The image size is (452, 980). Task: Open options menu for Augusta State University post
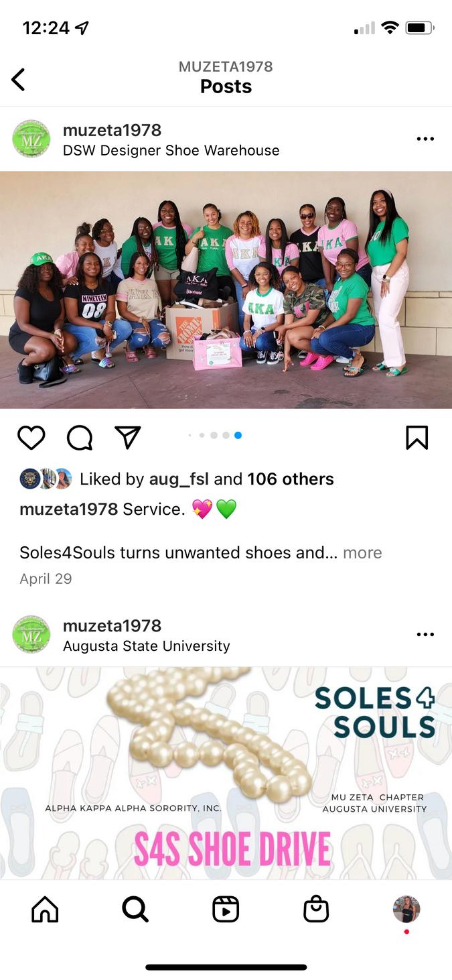click(x=425, y=634)
